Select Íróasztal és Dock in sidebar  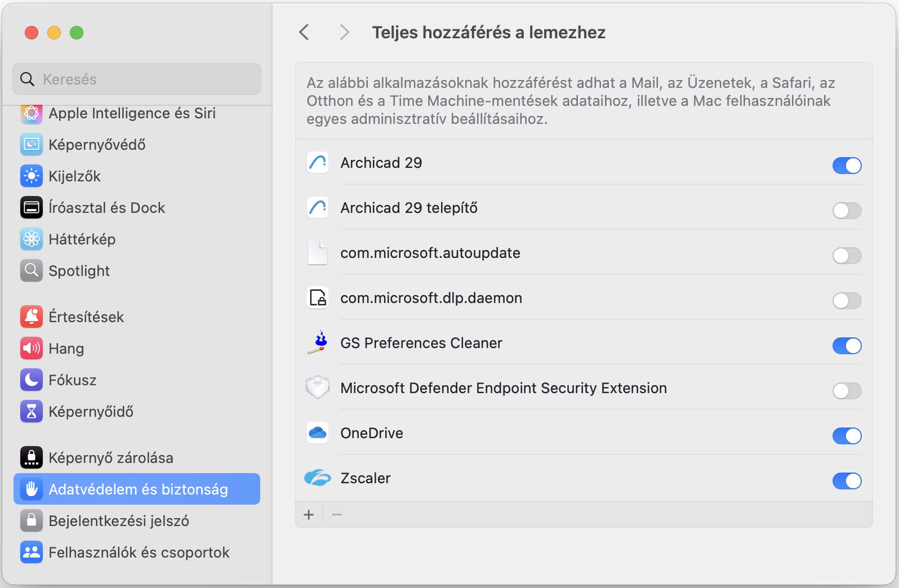[137, 208]
